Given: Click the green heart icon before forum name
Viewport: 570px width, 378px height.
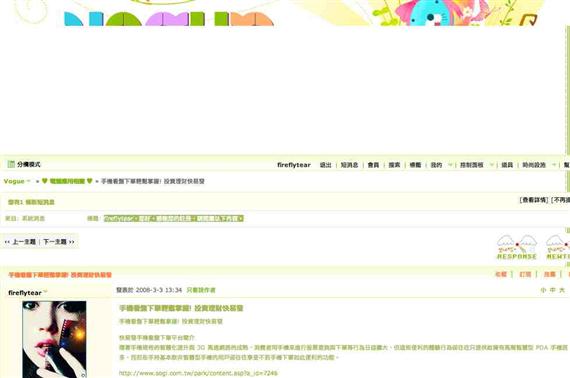Looking at the screenshot, I should coord(45,181).
